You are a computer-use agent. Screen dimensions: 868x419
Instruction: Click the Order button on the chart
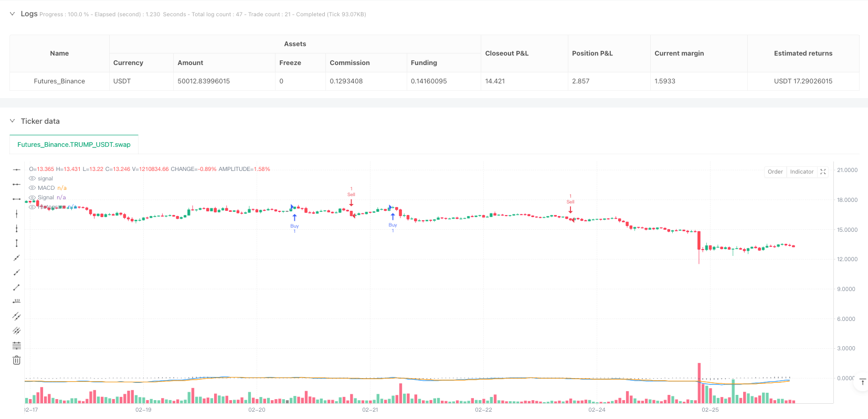coord(775,171)
